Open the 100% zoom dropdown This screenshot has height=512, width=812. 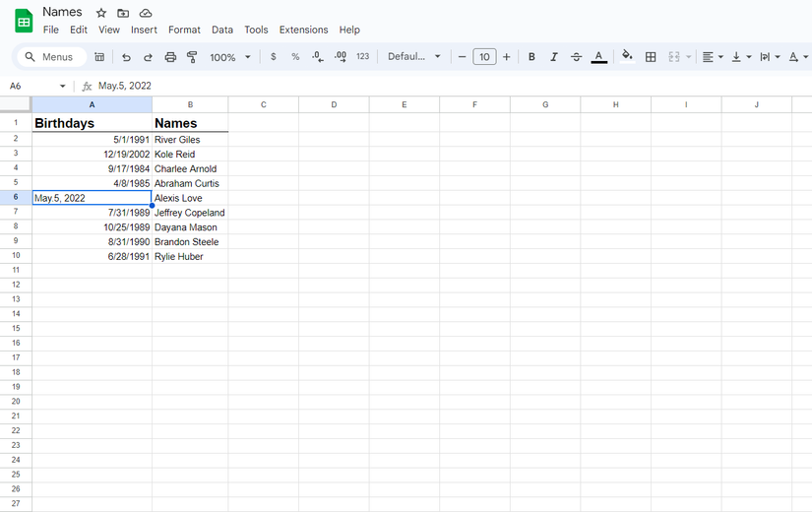(230, 57)
